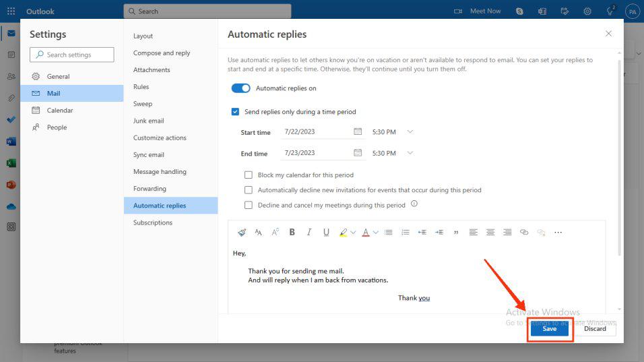The height and width of the screenshot is (362, 644).
Task: Select the format painter icon
Action: 242,232
